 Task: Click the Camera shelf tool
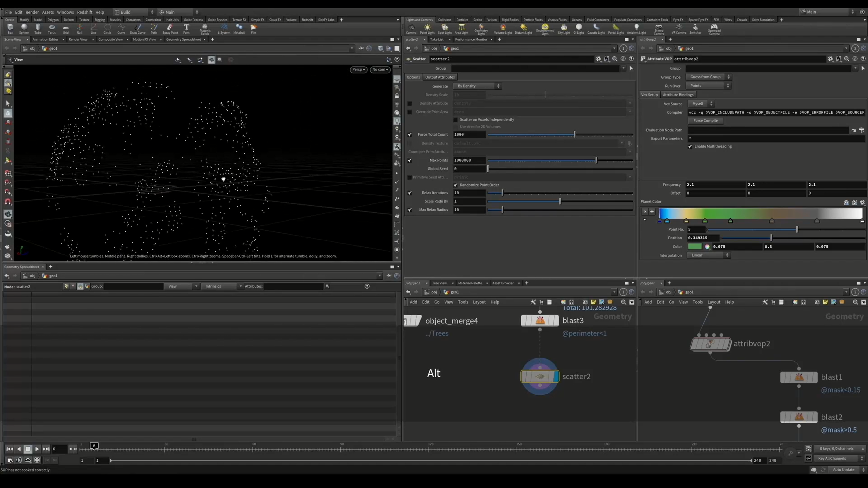(411, 29)
